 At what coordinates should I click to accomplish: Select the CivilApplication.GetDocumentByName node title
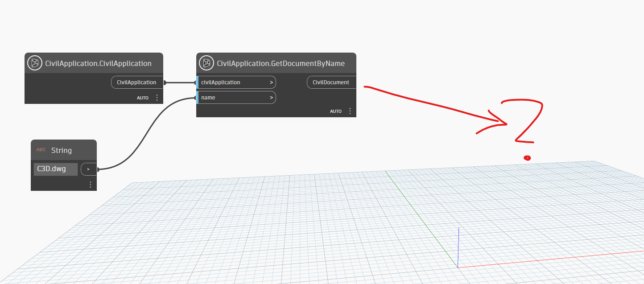tap(281, 63)
